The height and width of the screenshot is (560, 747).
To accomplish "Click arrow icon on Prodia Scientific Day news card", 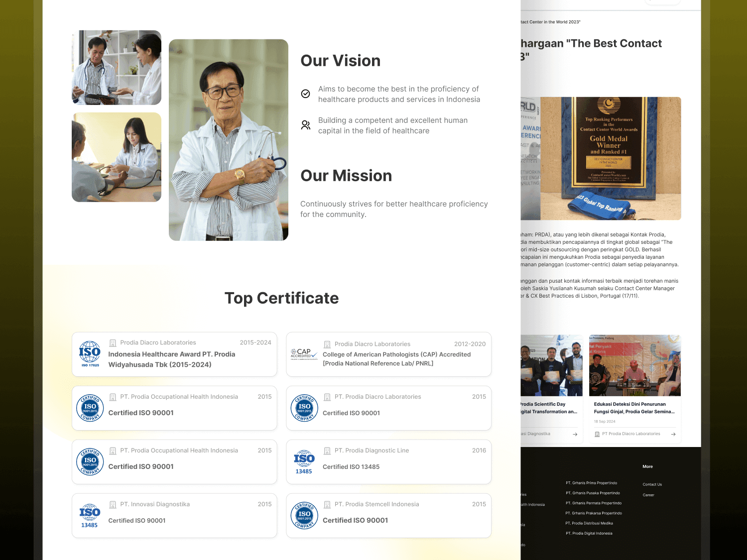I will [x=575, y=434].
